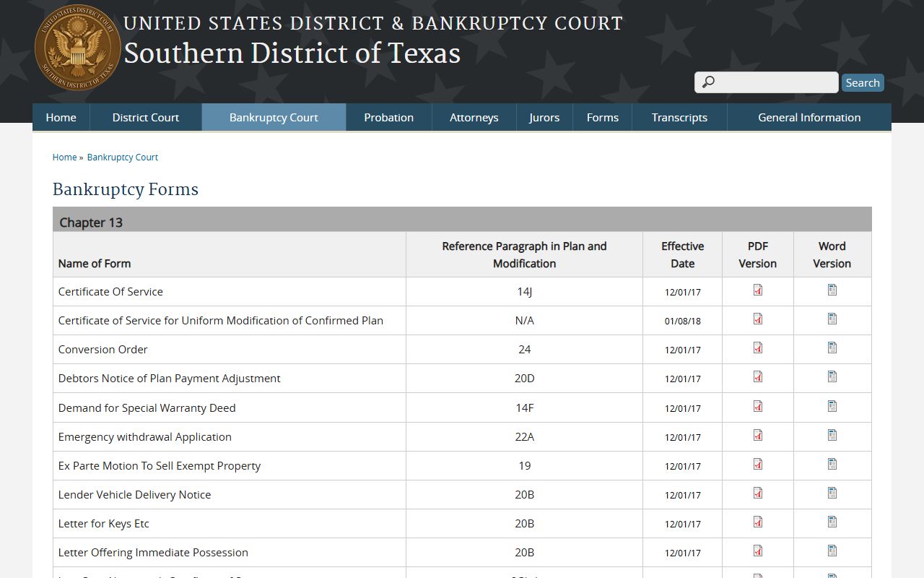
Task: Open Word version of Certificate Of Service
Action: pyautogui.click(x=832, y=290)
